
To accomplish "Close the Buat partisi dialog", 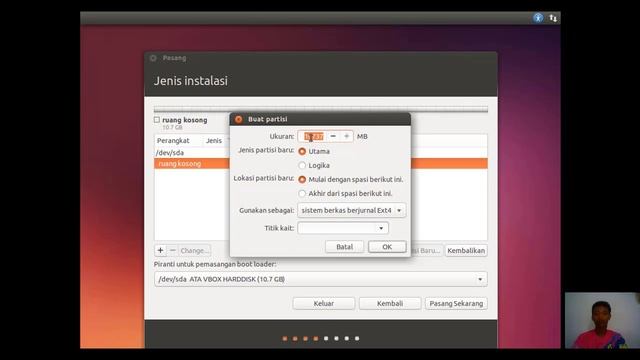I will [x=239, y=119].
